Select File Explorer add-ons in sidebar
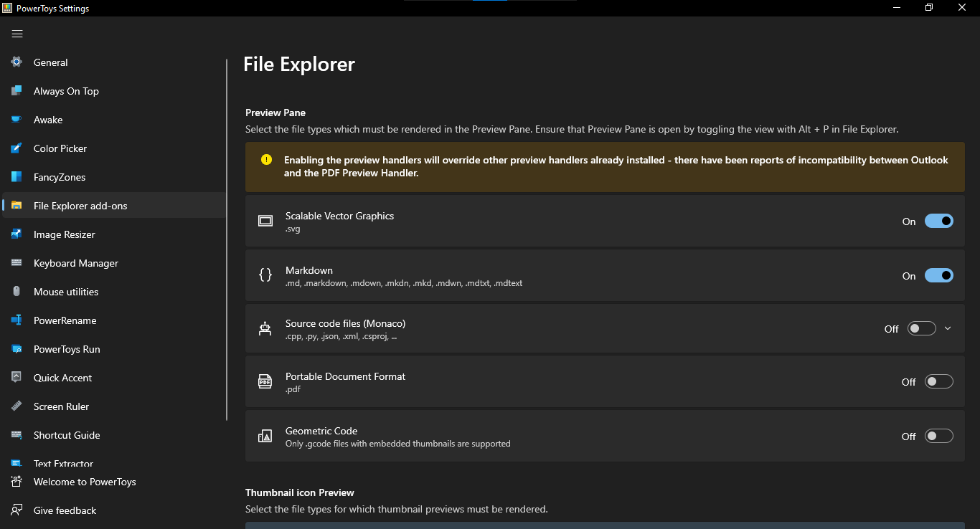Screen dimensions: 980x529 click(x=114, y=206)
